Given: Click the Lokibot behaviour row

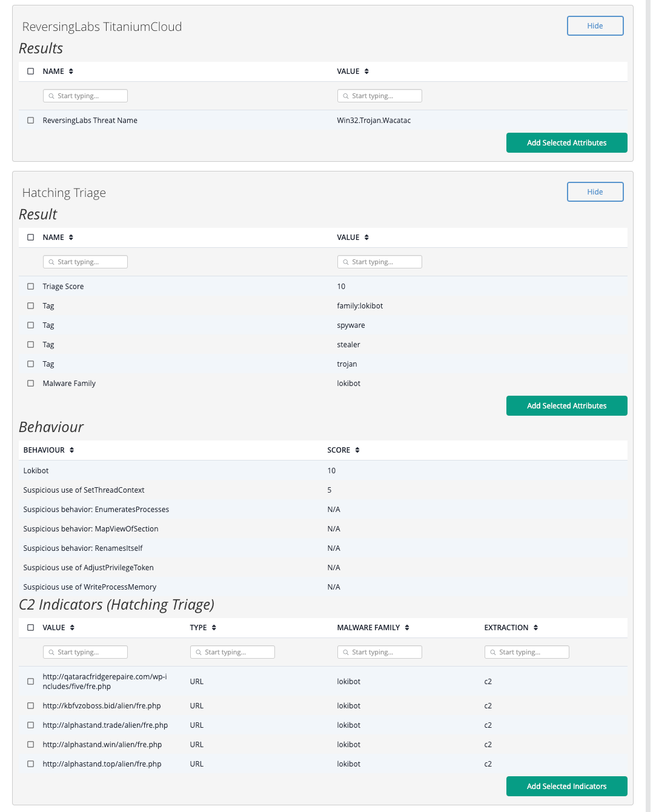Looking at the screenshot, I should (323, 471).
